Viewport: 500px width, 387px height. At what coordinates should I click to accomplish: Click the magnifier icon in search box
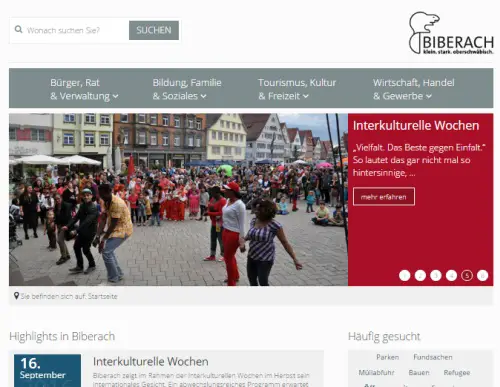pyautogui.click(x=19, y=30)
